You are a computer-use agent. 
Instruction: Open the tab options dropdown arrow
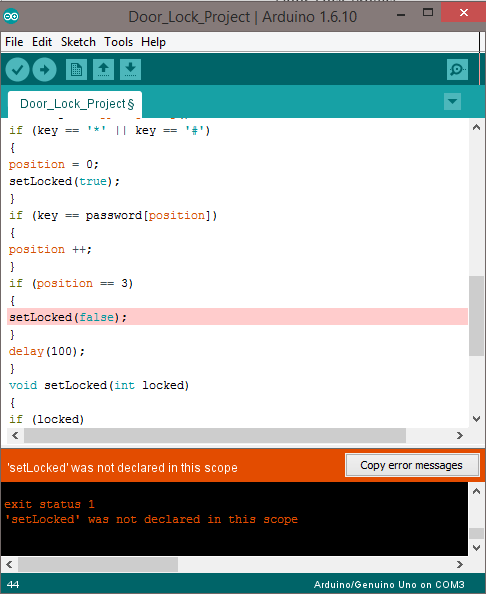452,102
